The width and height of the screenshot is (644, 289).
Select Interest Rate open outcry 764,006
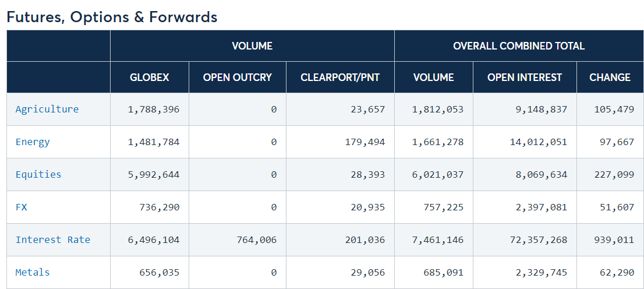[x=256, y=239]
